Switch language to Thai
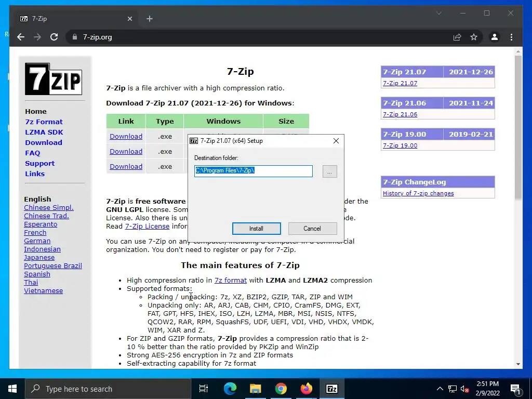532x399 pixels. click(31, 282)
